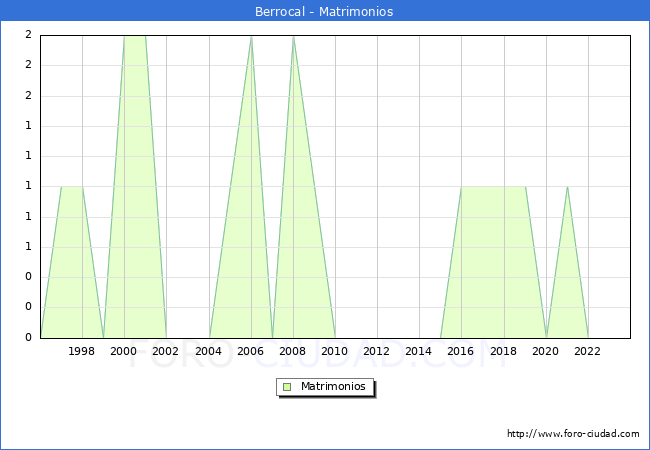Select the 2010 x-axis label
The width and height of the screenshot is (650, 450).
point(335,351)
